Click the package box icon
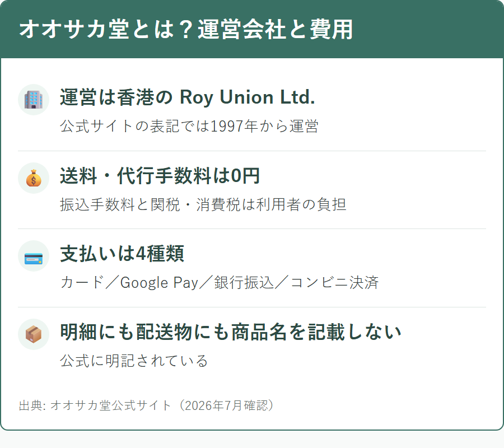Screen dimensions: 504x448 pos(34,334)
